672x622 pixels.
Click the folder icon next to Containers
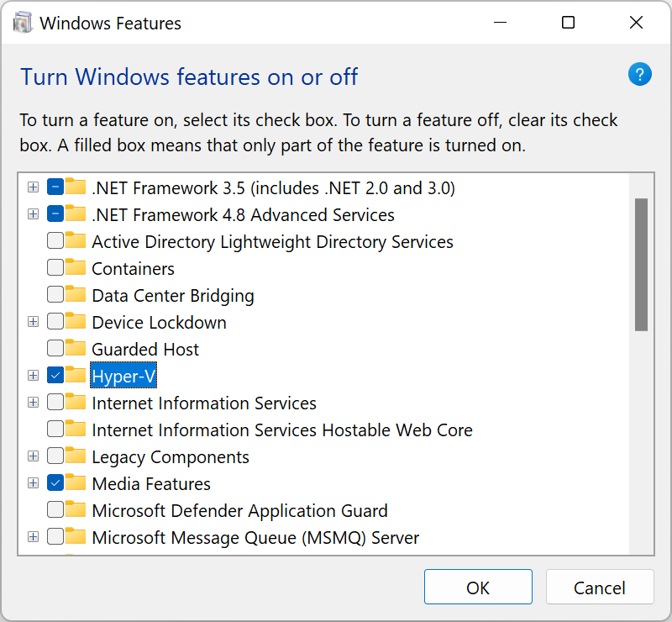pos(76,268)
